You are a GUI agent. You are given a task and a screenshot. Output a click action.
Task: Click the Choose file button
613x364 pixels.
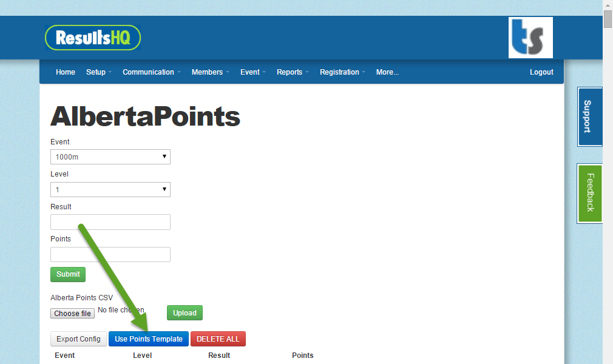pyautogui.click(x=72, y=314)
